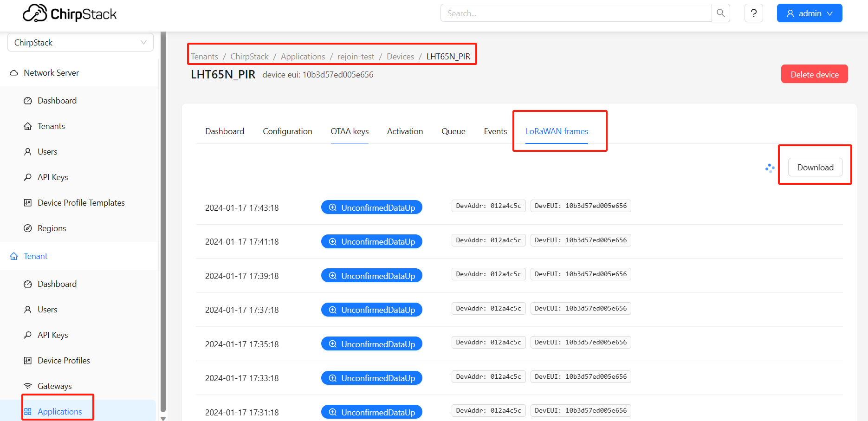Open Tenant section API Keys item

click(52, 335)
